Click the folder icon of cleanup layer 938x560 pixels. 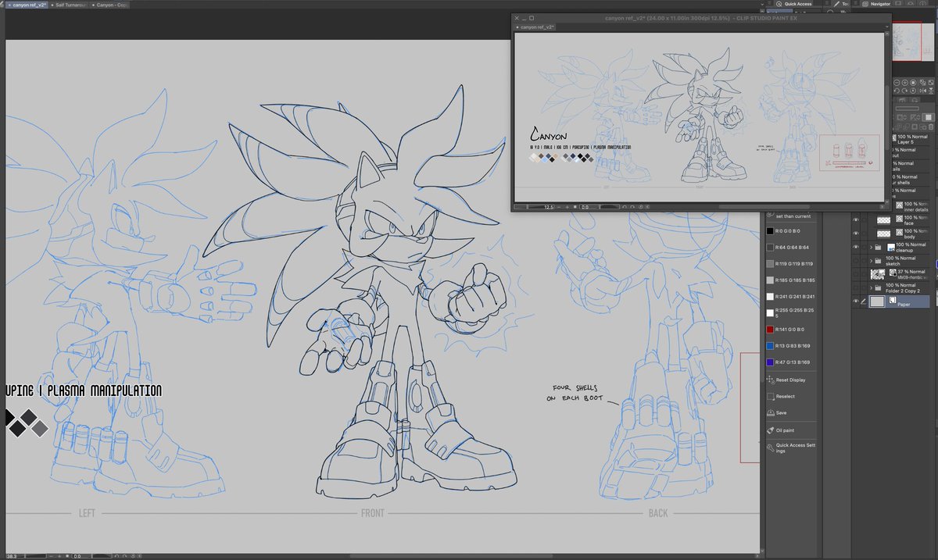(878, 247)
